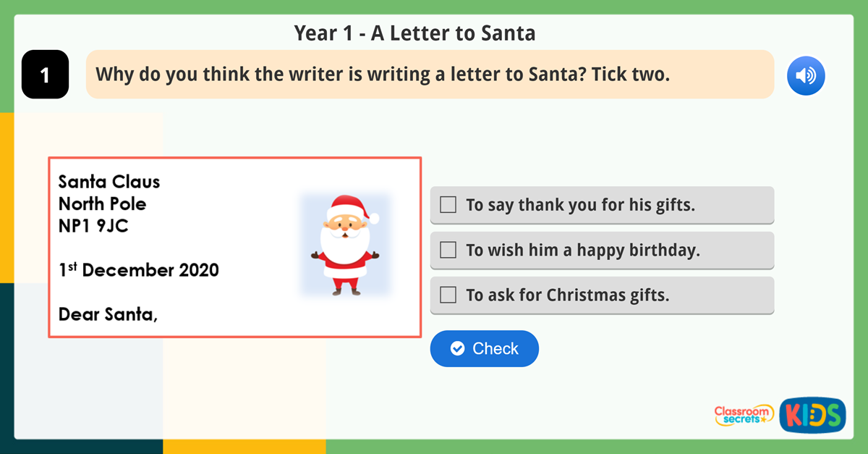Select the 'Year 1 - A Letter to Santa' title

point(414,33)
